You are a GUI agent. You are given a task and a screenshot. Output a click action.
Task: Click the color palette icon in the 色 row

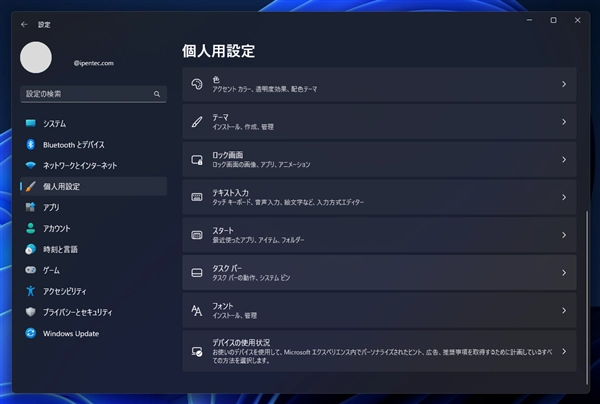(197, 84)
